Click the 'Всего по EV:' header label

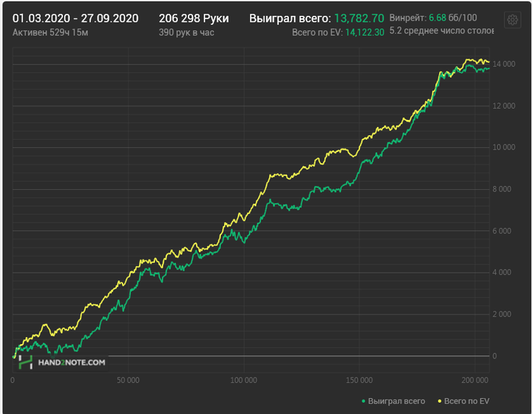pyautogui.click(x=317, y=33)
